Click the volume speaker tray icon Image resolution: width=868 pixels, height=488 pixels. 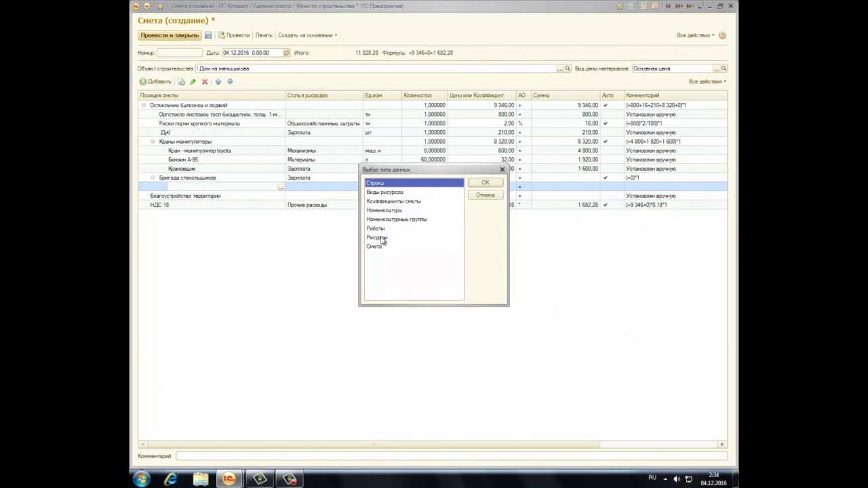(677, 479)
